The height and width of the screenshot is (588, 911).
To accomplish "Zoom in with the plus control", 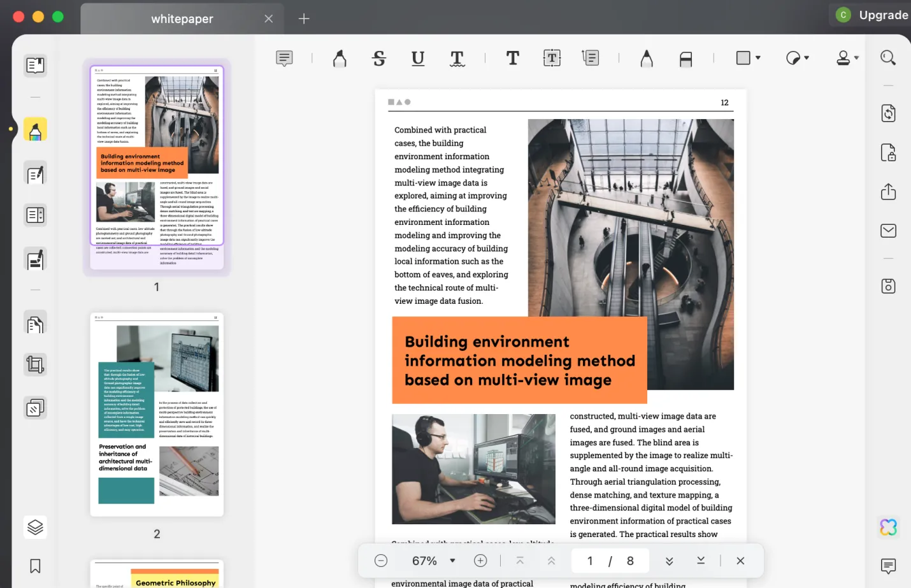I will point(480,561).
